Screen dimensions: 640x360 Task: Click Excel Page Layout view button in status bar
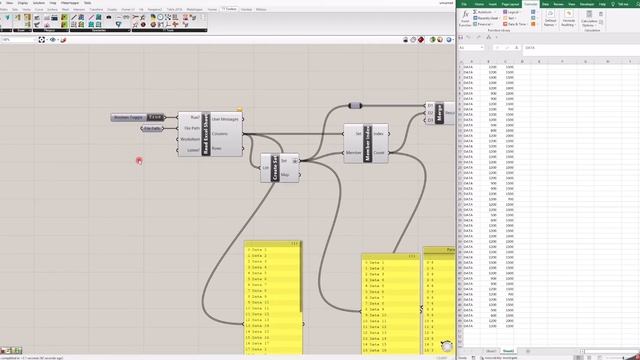[x=589, y=358]
